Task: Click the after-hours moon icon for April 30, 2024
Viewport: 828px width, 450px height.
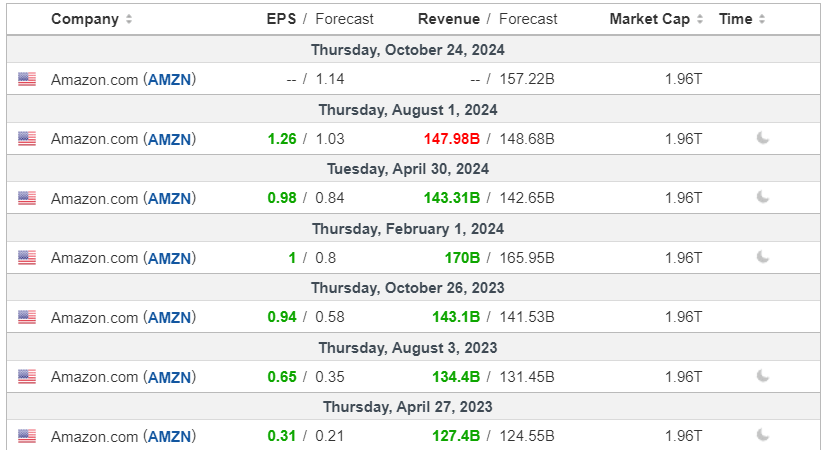Action: [763, 197]
